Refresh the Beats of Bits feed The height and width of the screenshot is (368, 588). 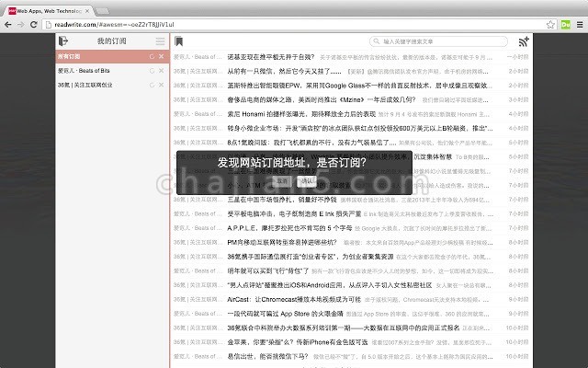pos(152,71)
